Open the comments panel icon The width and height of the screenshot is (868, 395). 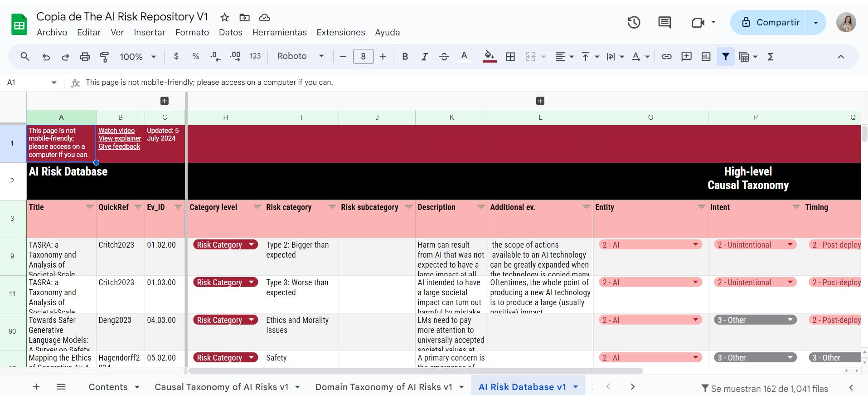[x=664, y=22]
